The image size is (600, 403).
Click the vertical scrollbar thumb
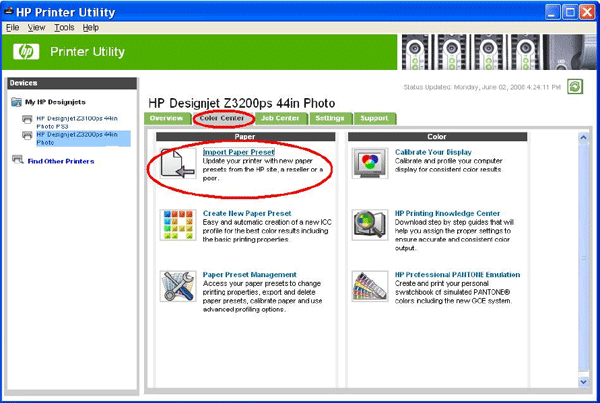(x=583, y=257)
